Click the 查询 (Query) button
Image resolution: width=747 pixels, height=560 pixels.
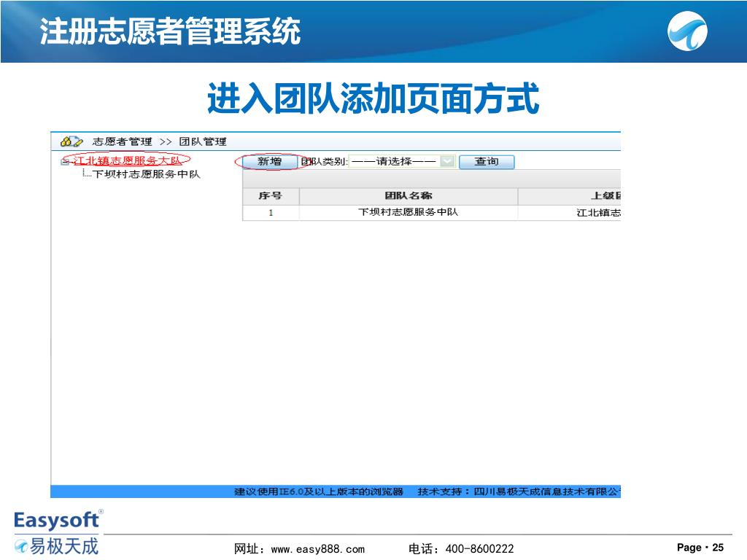point(487,162)
